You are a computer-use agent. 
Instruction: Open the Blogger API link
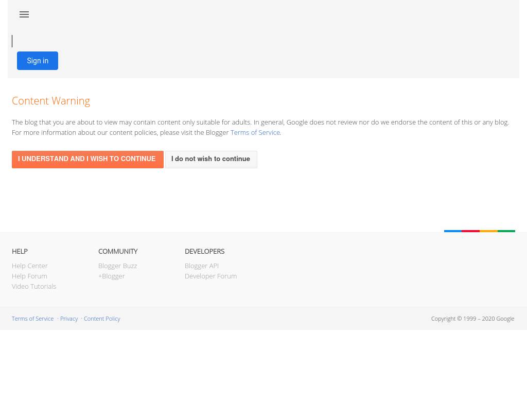201,266
